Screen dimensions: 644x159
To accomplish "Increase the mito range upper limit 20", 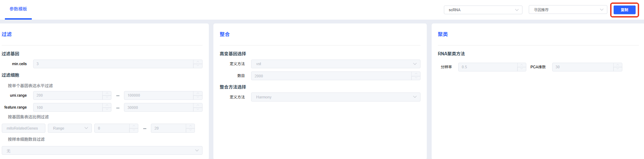I will pyautogui.click(x=190, y=126).
